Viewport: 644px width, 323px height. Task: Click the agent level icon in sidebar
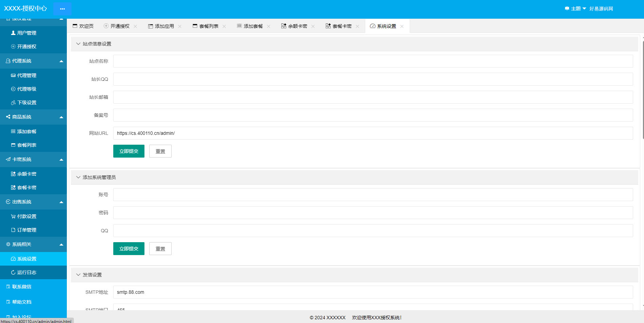(13, 89)
